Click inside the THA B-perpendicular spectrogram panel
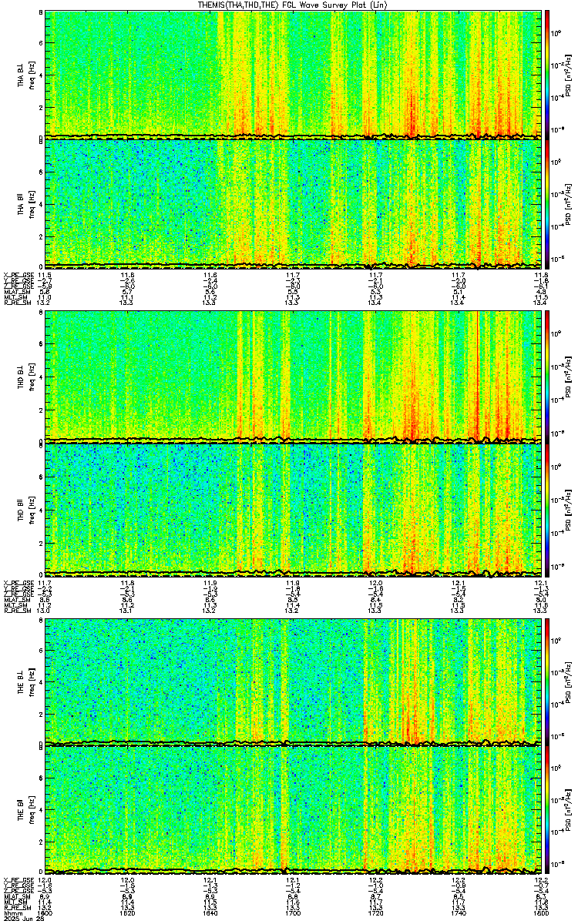The image size is (578, 924). coord(292,74)
